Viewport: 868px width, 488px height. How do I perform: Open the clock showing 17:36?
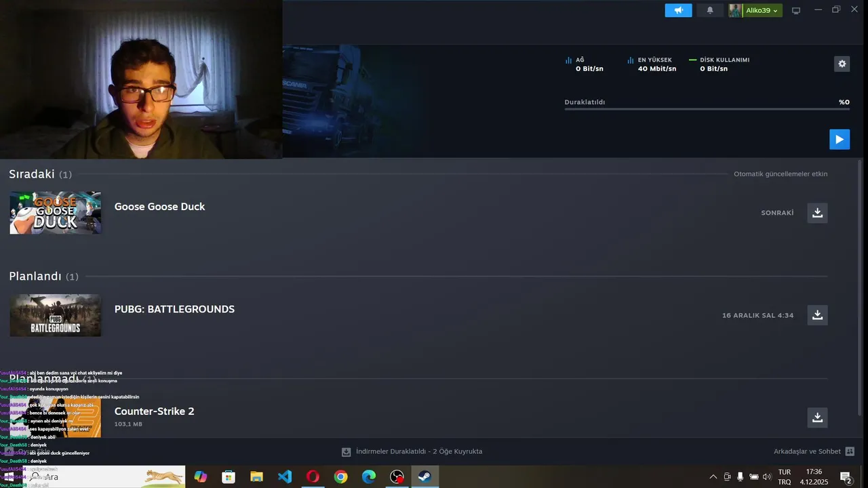814,477
